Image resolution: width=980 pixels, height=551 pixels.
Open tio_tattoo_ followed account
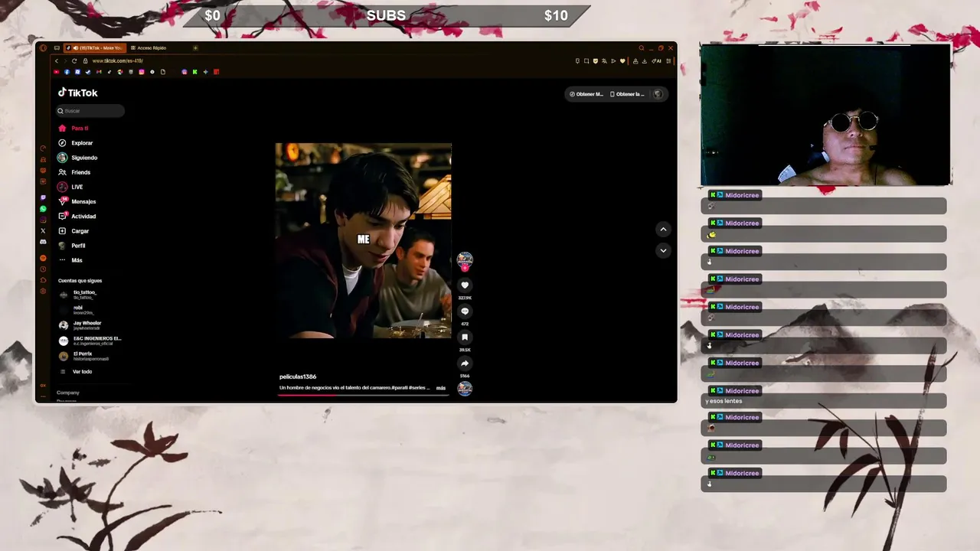pos(77,295)
